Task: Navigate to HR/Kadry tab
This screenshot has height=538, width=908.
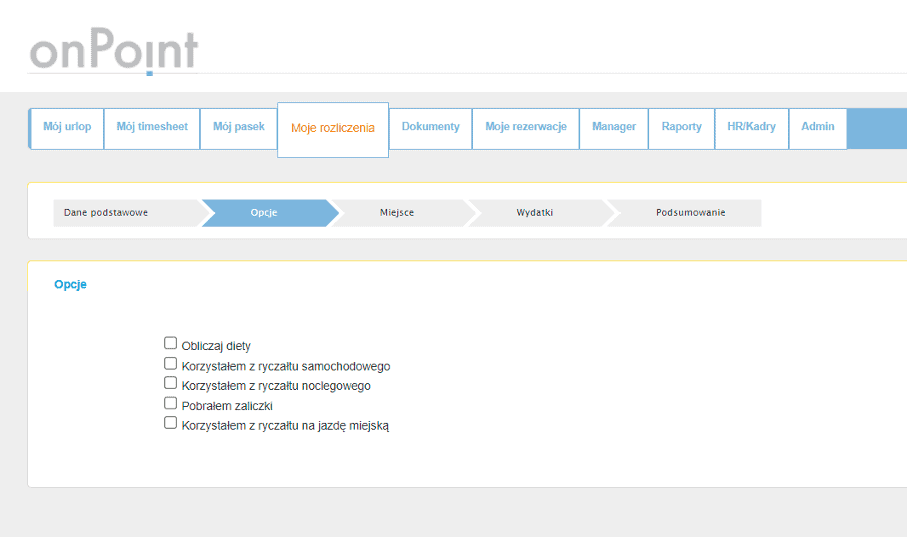Action: click(751, 127)
